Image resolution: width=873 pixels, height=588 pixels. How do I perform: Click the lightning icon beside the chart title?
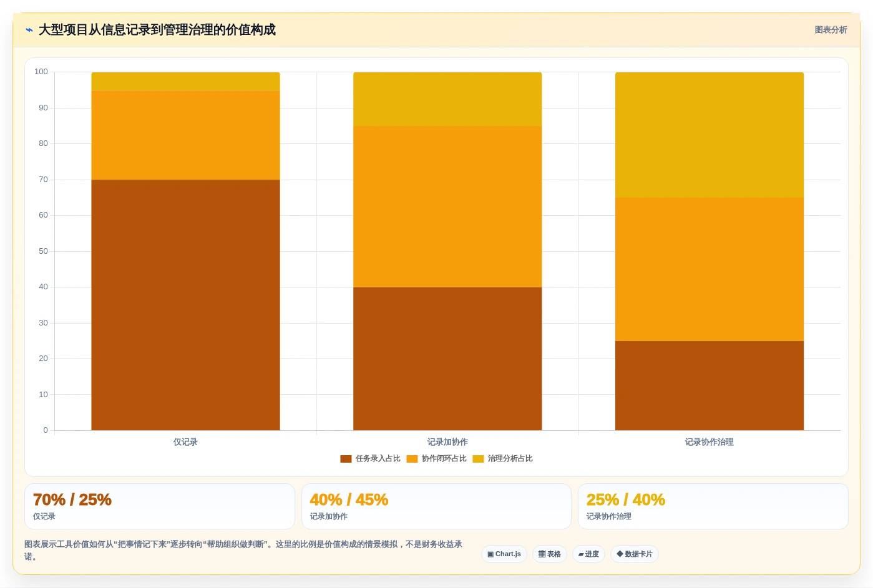29,30
